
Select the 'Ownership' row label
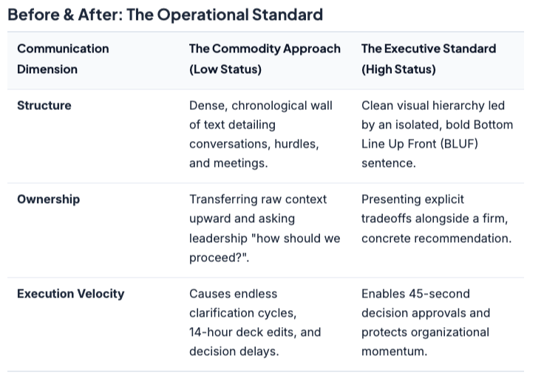tap(48, 199)
